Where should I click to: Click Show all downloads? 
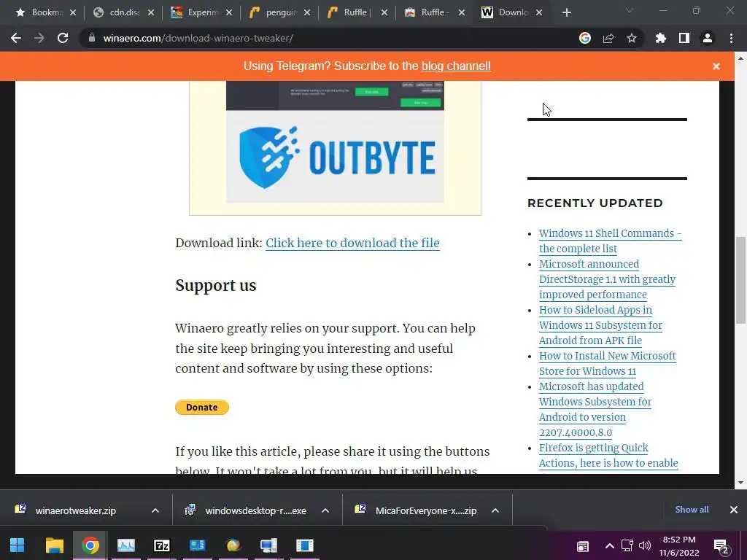pyautogui.click(x=692, y=510)
